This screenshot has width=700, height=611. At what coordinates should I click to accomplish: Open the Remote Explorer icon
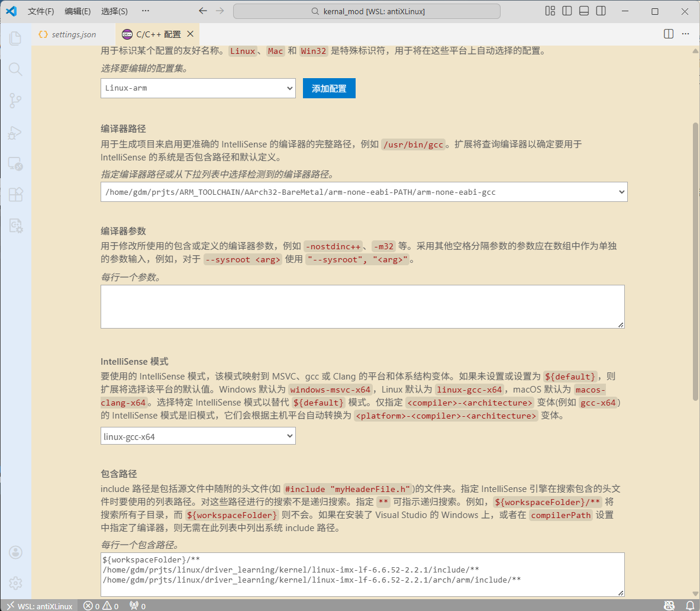(15, 164)
